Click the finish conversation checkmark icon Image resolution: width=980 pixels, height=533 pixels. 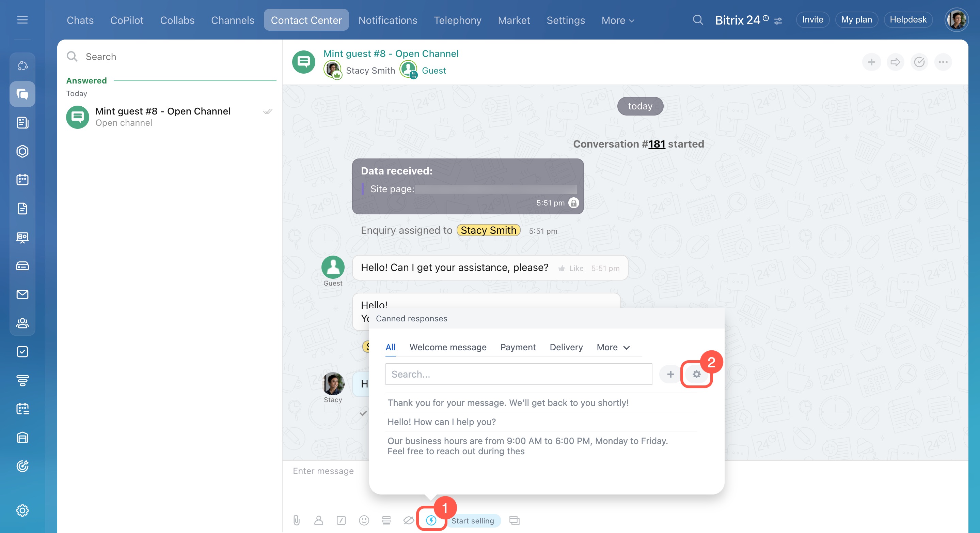[919, 62]
